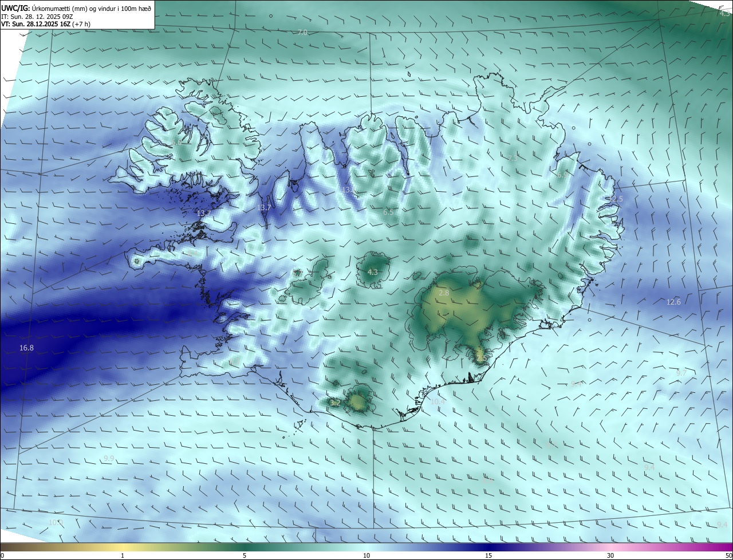The height and width of the screenshot is (560, 733).
Task: Click the valid time 'VT: Sun. 28.12.2025 16Z (+7 h)'
Action: pos(46,24)
